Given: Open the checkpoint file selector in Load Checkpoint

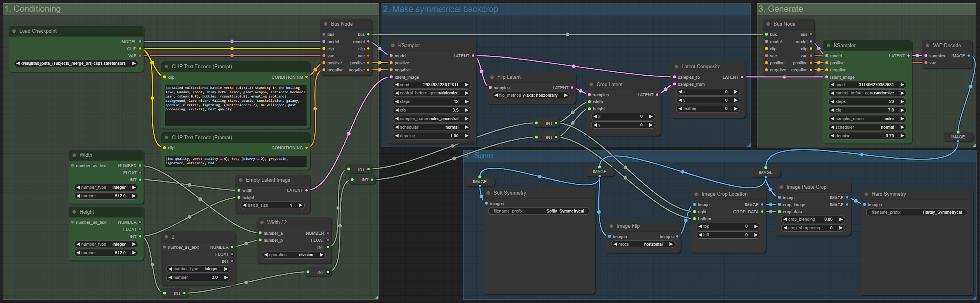Looking at the screenshot, I should point(76,63).
